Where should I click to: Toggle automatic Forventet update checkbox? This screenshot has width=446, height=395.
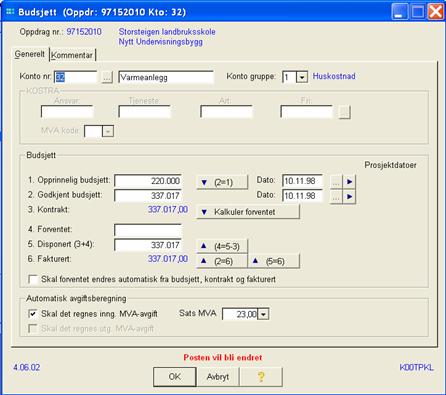(33, 279)
